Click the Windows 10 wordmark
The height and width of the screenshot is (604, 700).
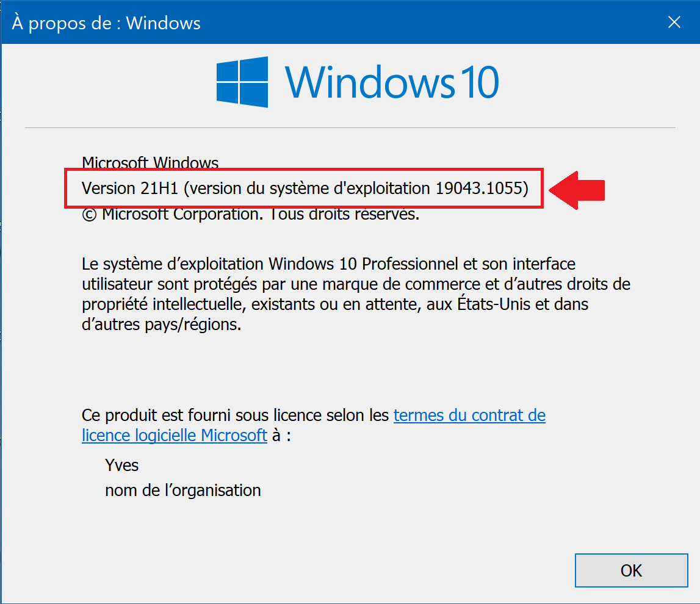tap(392, 82)
